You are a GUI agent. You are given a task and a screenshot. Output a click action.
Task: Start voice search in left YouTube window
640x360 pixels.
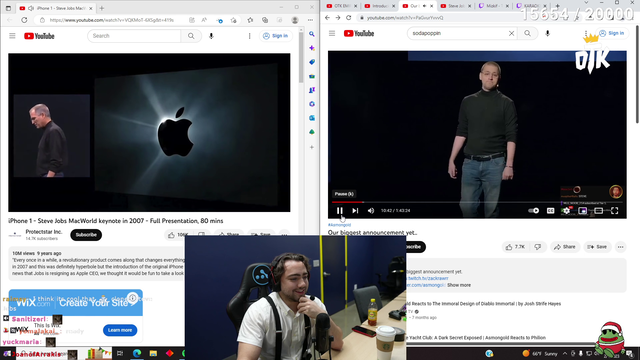[211, 36]
